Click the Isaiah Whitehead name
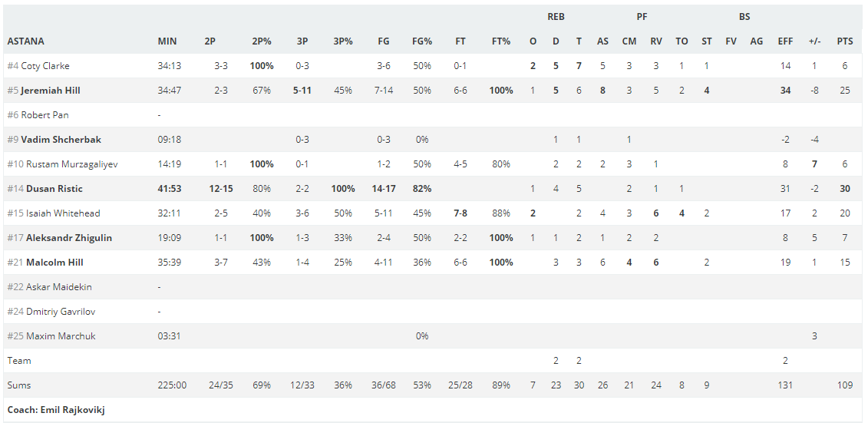 pos(63,213)
